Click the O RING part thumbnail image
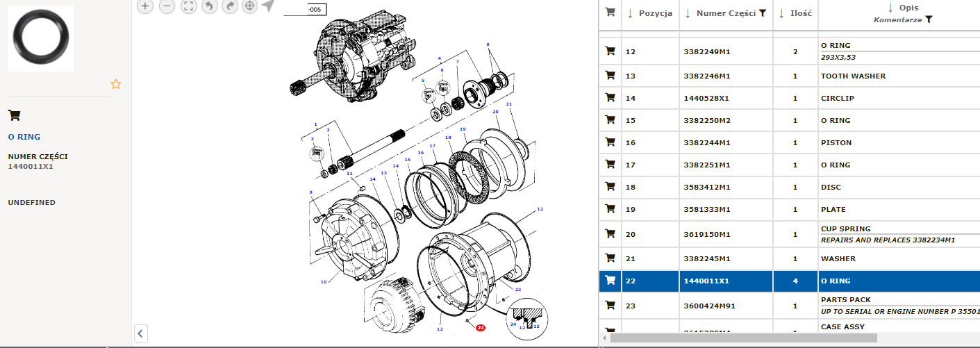980x348 pixels. click(40, 38)
